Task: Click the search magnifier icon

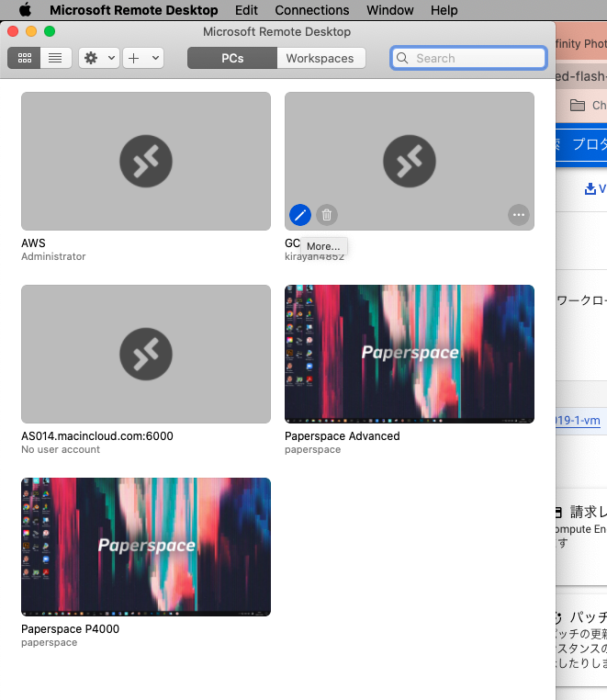Action: click(402, 58)
